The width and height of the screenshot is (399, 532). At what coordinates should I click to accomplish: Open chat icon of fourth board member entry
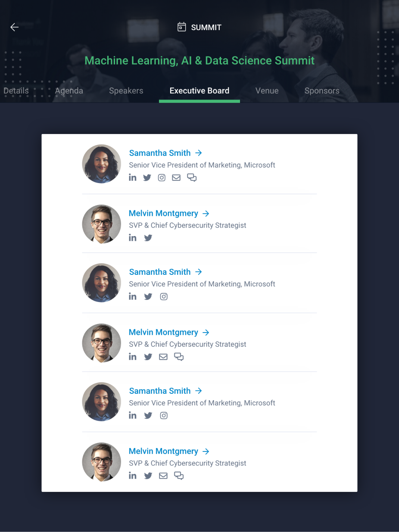pyautogui.click(x=179, y=357)
